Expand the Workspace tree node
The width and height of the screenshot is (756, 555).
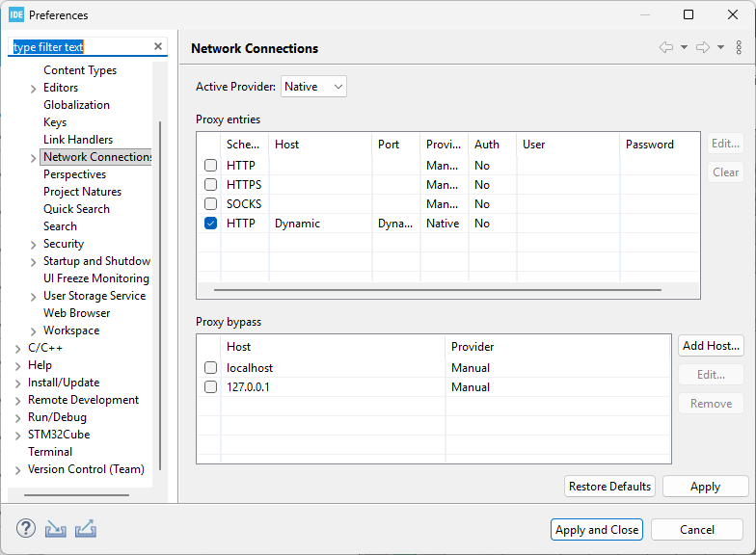coord(33,331)
